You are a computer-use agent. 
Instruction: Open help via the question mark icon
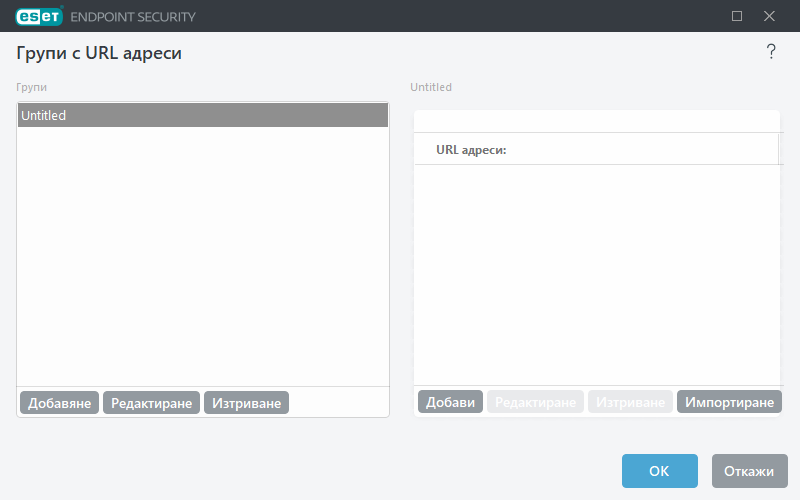tap(771, 52)
